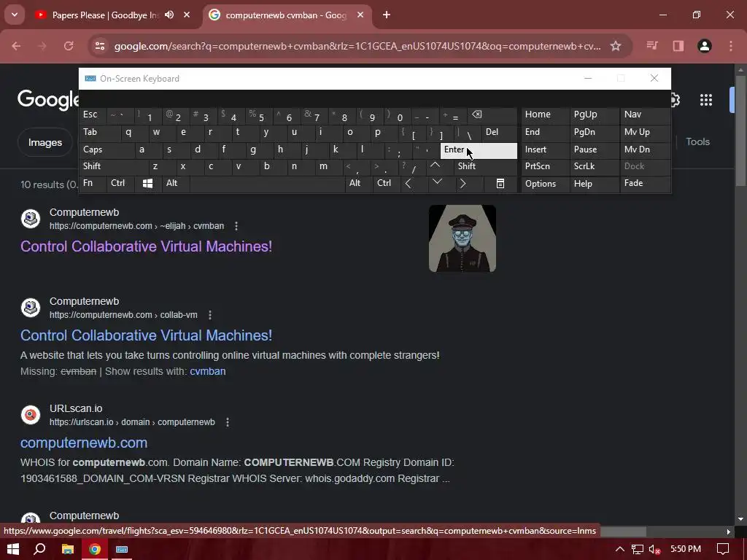Close the computernewb cvmban tab
The image size is (747, 560).
(360, 15)
